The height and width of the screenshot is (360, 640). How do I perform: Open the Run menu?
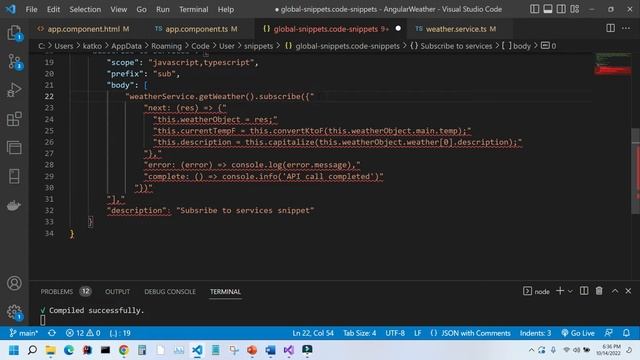tap(162, 9)
